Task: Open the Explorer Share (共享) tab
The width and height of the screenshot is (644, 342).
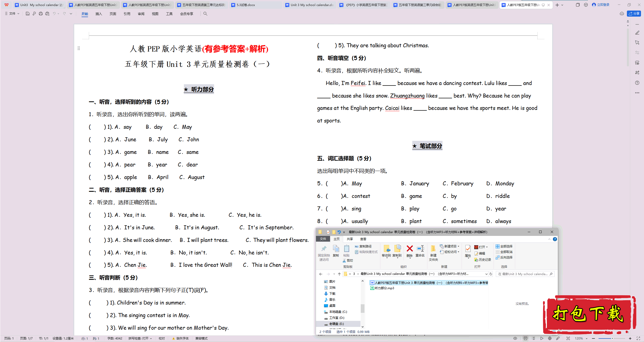Action: 350,239
